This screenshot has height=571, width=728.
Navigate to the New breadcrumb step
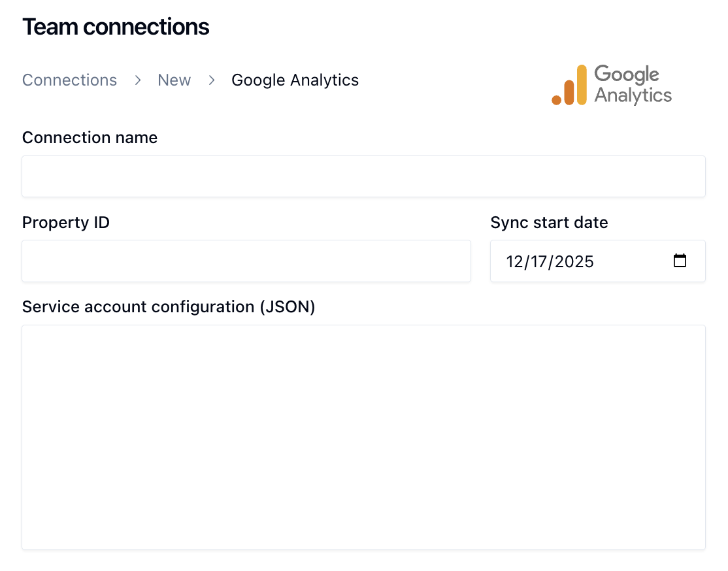[x=174, y=80]
